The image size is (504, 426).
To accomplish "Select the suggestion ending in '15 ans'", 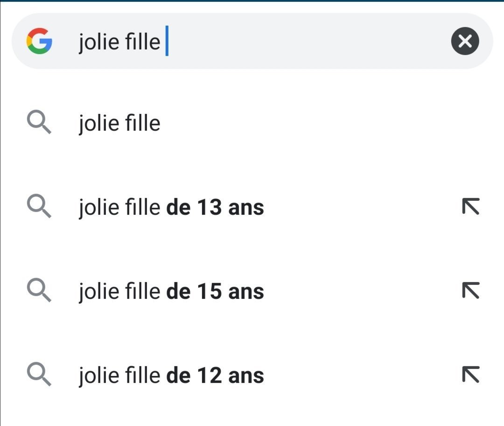I will coord(171,291).
